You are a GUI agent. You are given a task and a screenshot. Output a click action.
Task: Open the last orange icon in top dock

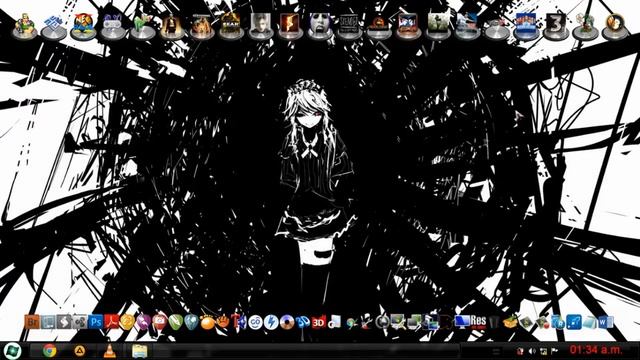pyautogui.click(x=615, y=26)
